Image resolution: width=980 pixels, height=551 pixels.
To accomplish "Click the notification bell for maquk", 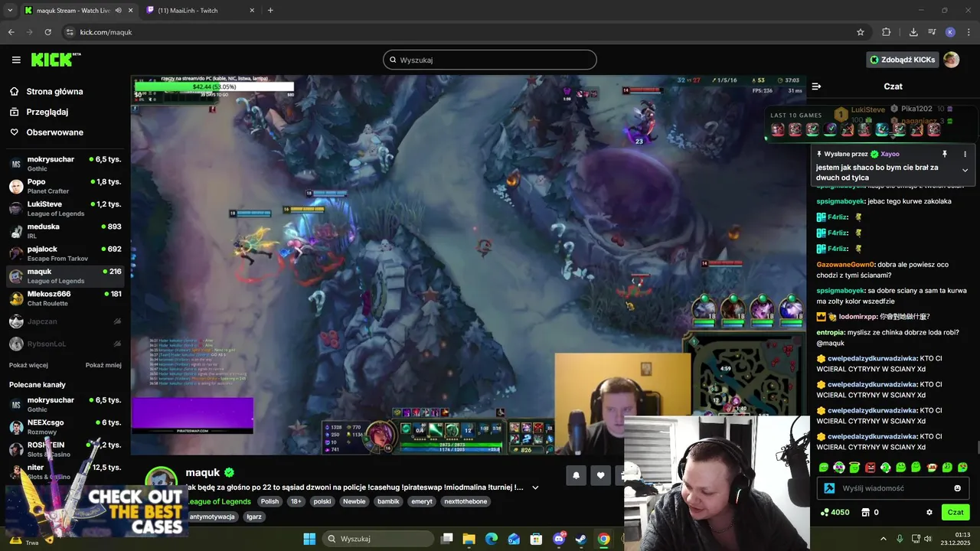I will [x=577, y=475].
